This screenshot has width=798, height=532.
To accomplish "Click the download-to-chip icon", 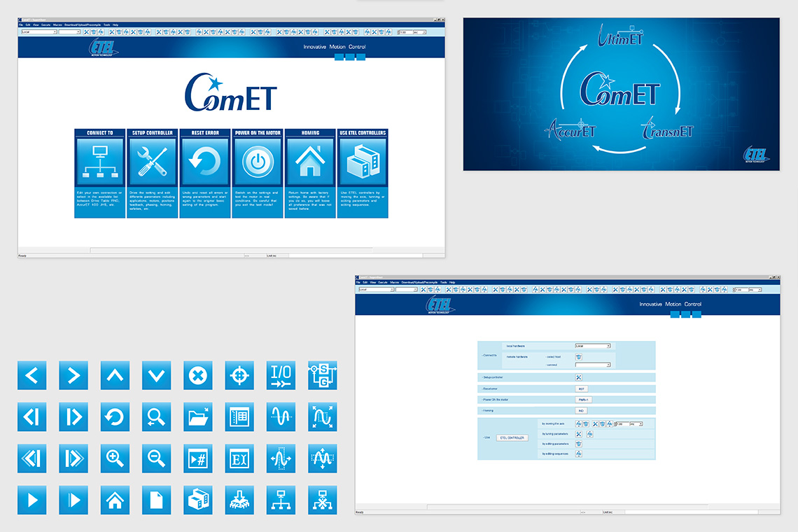I will tap(239, 500).
